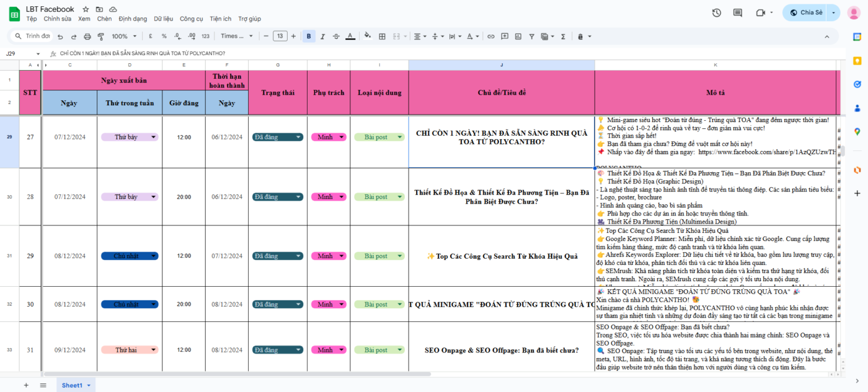Viewport: 868px width, 392px height.
Task: Open the Share button dropdown arrow
Action: (834, 12)
